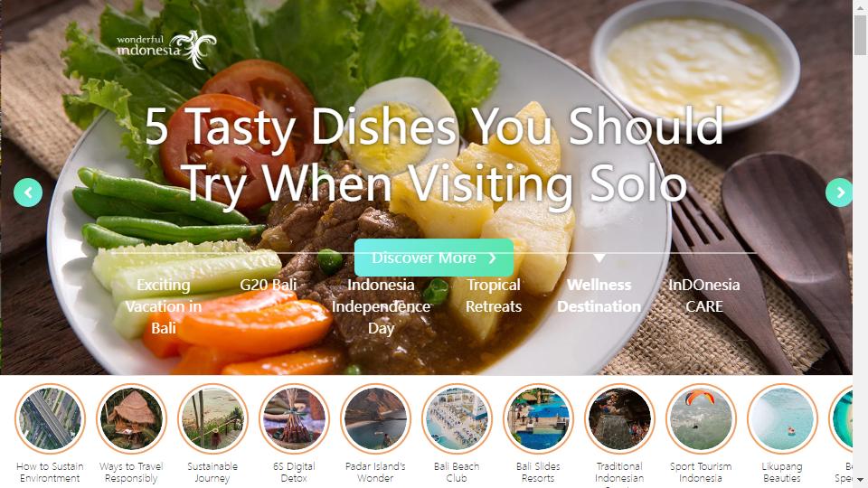This screenshot has height=488, width=868.
Task: Click the page vertical scrollbar thumb
Action: [860, 35]
